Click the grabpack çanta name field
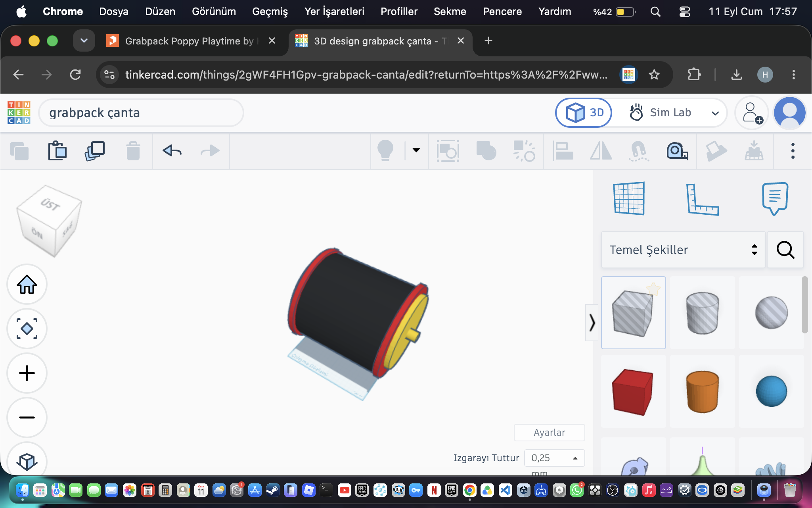Image resolution: width=812 pixels, height=508 pixels. 141,113
